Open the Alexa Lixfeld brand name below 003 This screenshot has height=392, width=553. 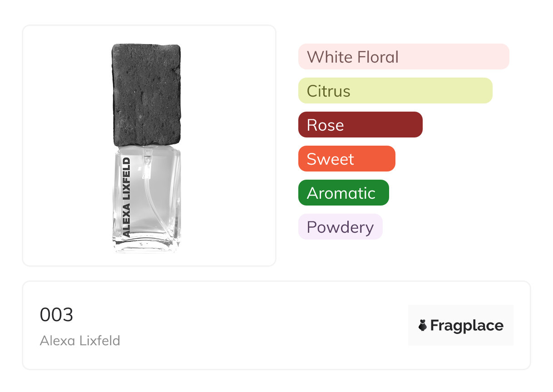click(80, 340)
